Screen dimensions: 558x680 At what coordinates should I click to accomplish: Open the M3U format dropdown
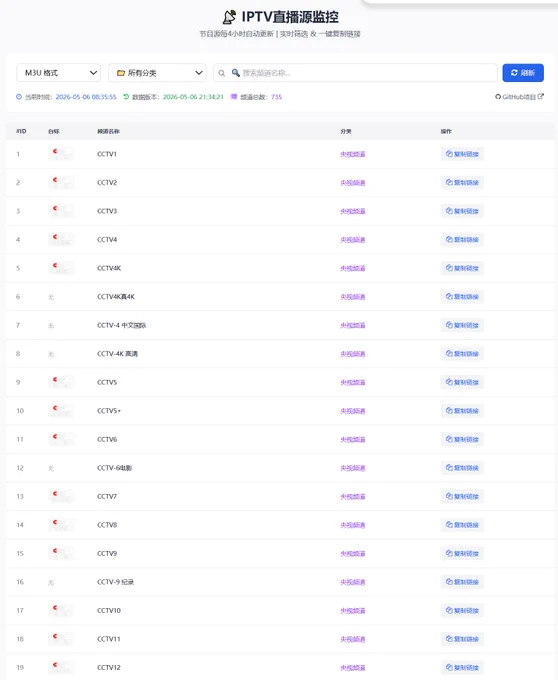59,73
